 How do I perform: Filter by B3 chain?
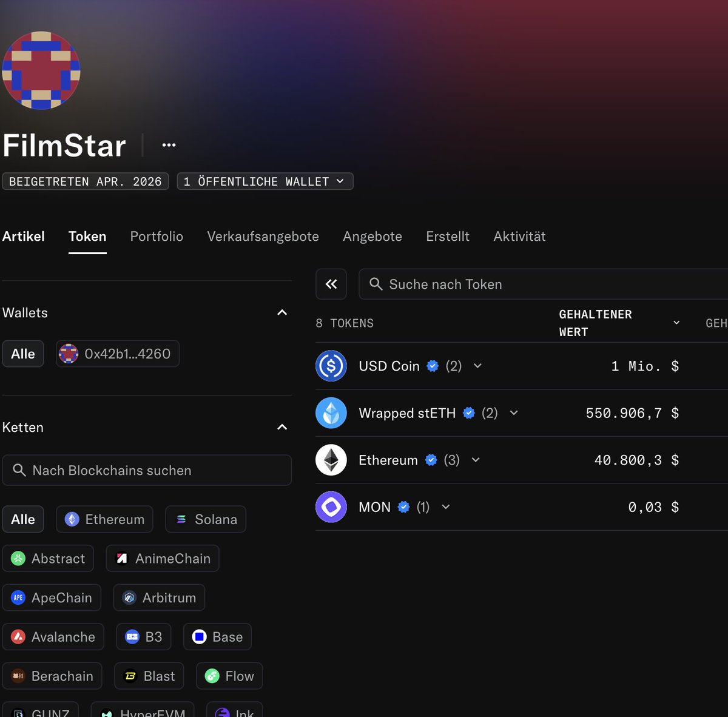tap(144, 637)
